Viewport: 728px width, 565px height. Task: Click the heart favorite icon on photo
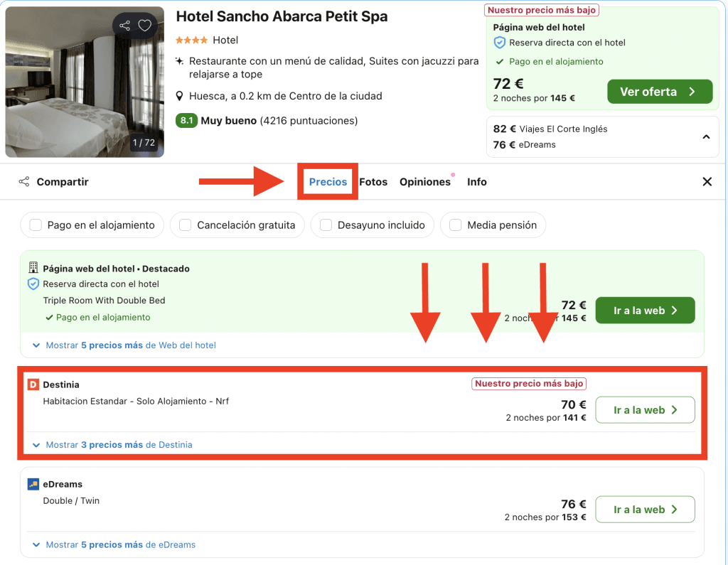[x=144, y=26]
